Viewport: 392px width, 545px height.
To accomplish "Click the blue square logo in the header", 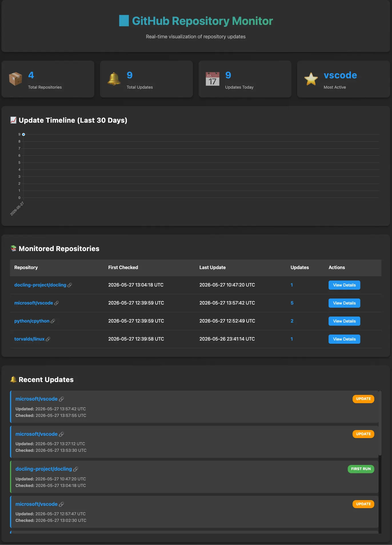I will tap(124, 21).
